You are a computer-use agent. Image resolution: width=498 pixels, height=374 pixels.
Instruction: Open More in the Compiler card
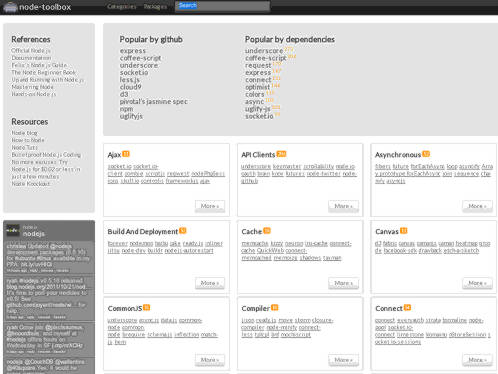(x=344, y=360)
